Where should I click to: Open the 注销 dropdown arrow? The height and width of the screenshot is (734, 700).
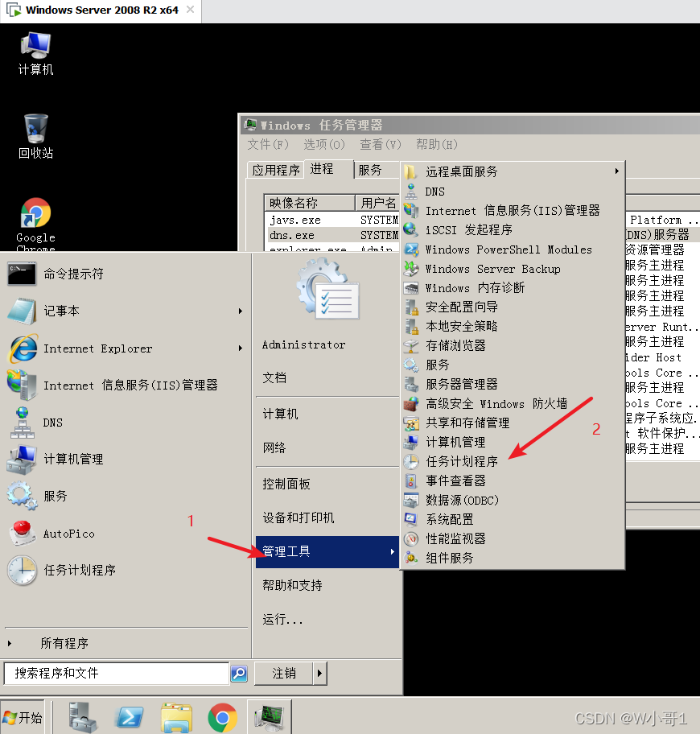(x=319, y=674)
